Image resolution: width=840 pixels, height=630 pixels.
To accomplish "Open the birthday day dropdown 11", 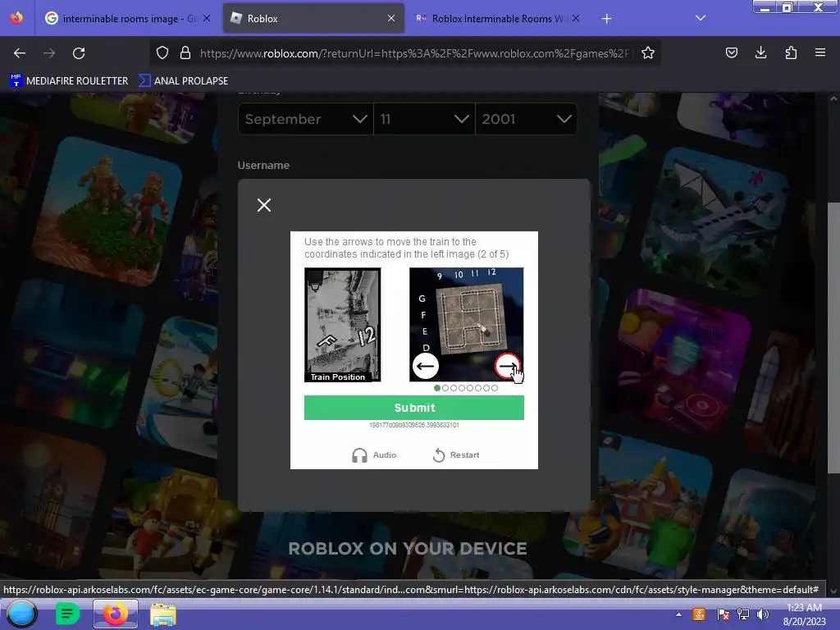I will pos(424,119).
